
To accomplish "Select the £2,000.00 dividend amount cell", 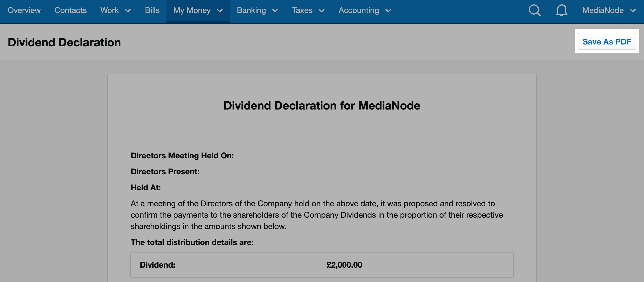I will pos(345,265).
